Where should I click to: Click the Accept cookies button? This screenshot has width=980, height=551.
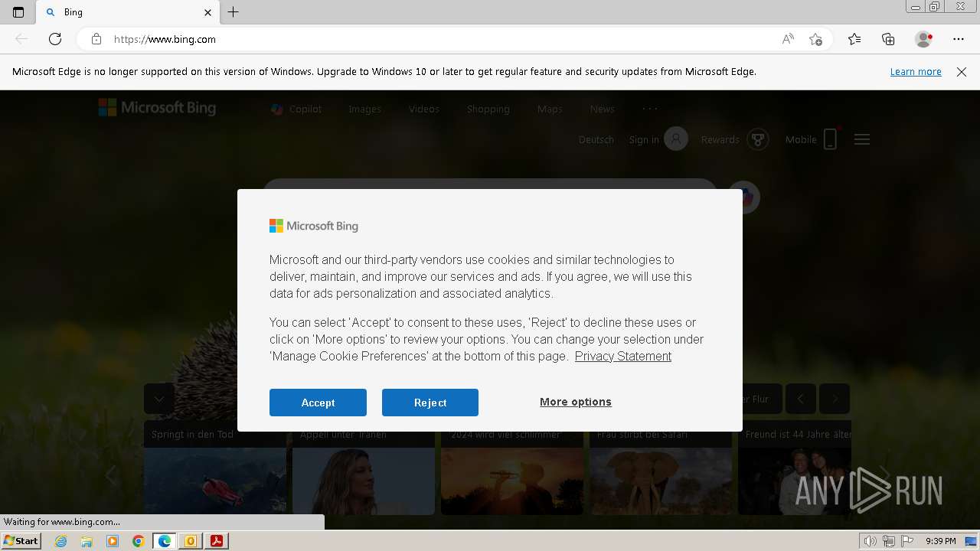pos(318,403)
